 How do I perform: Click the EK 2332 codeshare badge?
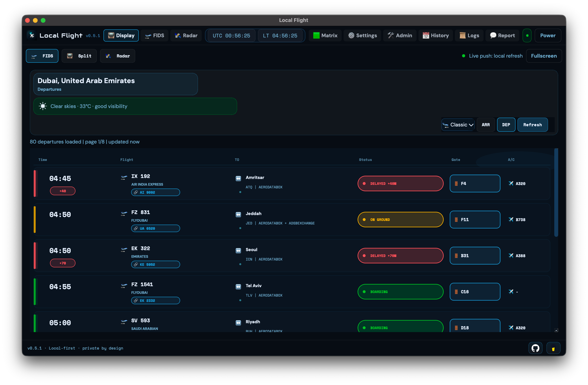tap(155, 301)
